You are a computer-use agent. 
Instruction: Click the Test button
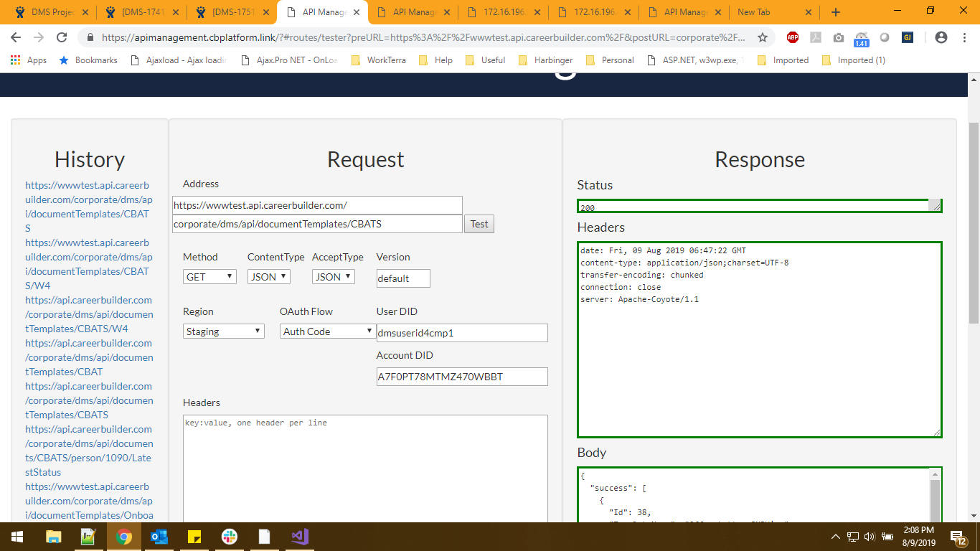pyautogui.click(x=479, y=224)
